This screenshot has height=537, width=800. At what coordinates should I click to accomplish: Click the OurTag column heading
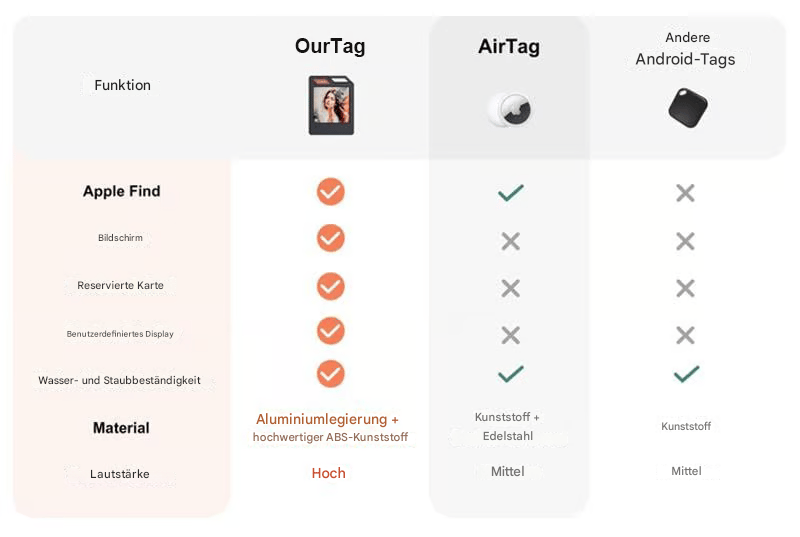pyautogui.click(x=329, y=46)
